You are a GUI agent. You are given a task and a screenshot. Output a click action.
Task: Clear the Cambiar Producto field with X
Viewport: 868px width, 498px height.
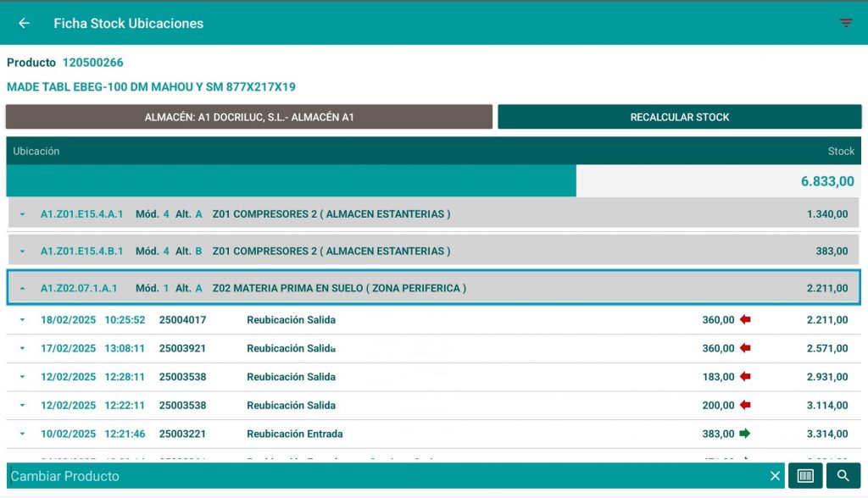tap(775, 476)
